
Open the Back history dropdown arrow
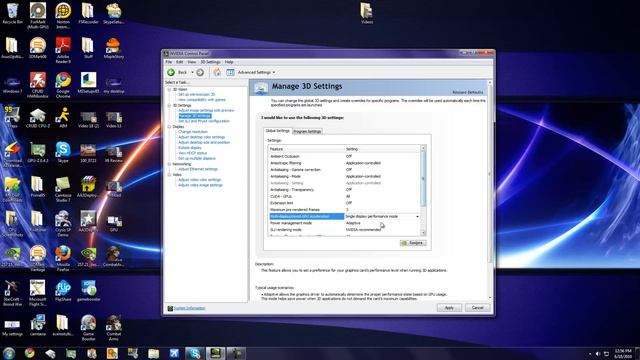[x=192, y=72]
